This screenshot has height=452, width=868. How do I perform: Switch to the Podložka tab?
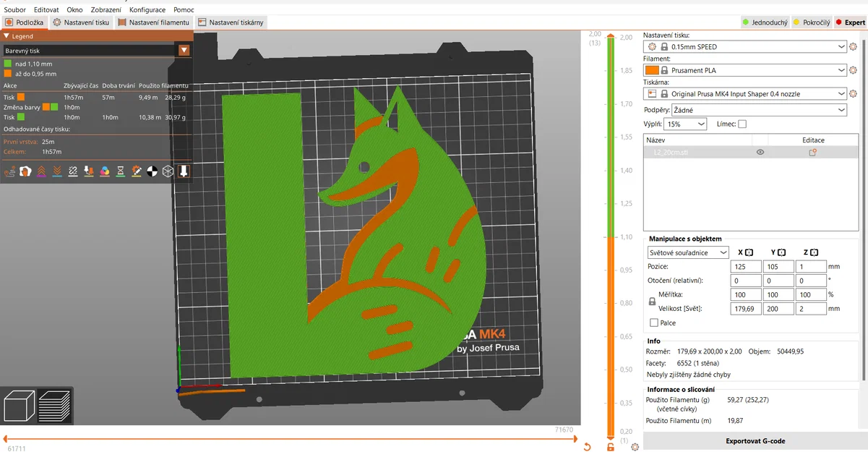pos(25,22)
